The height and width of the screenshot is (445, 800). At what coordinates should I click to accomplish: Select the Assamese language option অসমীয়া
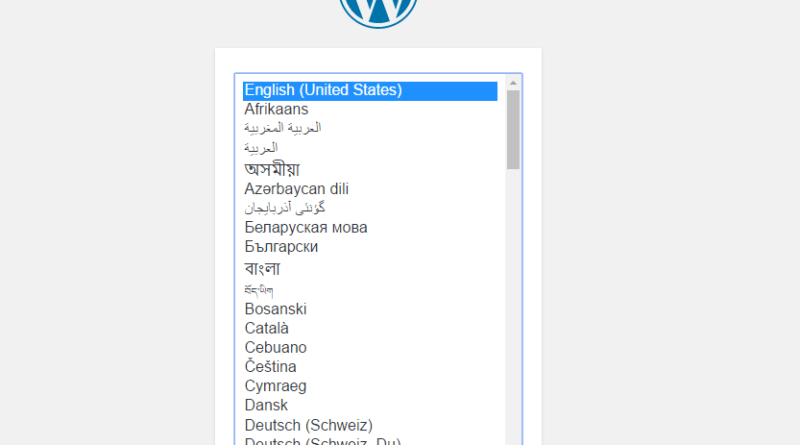click(x=272, y=168)
